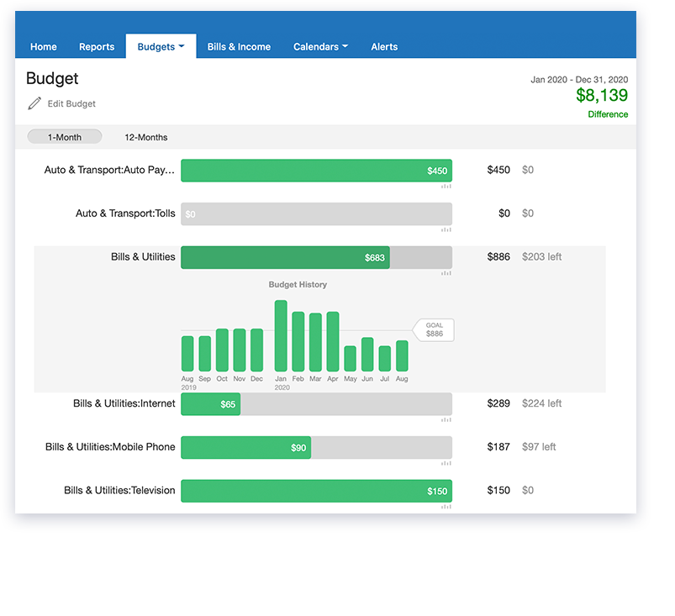The height and width of the screenshot is (616, 675).
Task: Open history chart icon under Television bar
Action: tap(446, 507)
